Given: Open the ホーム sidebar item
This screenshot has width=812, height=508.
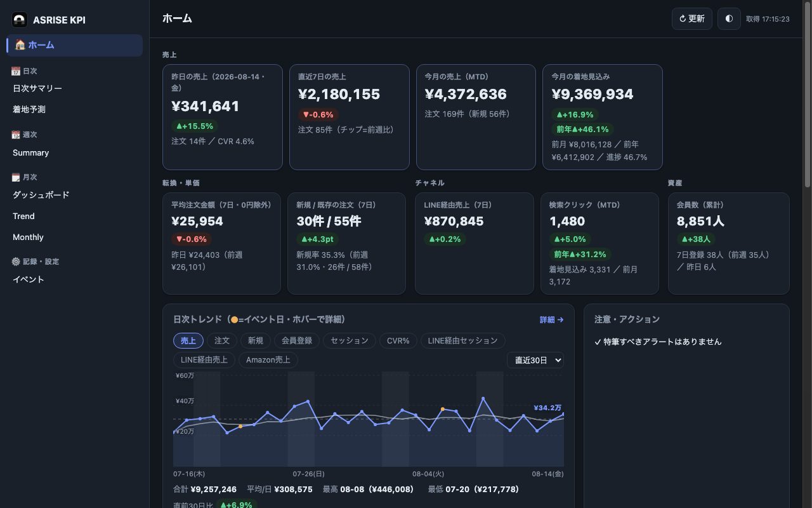Looking at the screenshot, I should pyautogui.click(x=74, y=45).
